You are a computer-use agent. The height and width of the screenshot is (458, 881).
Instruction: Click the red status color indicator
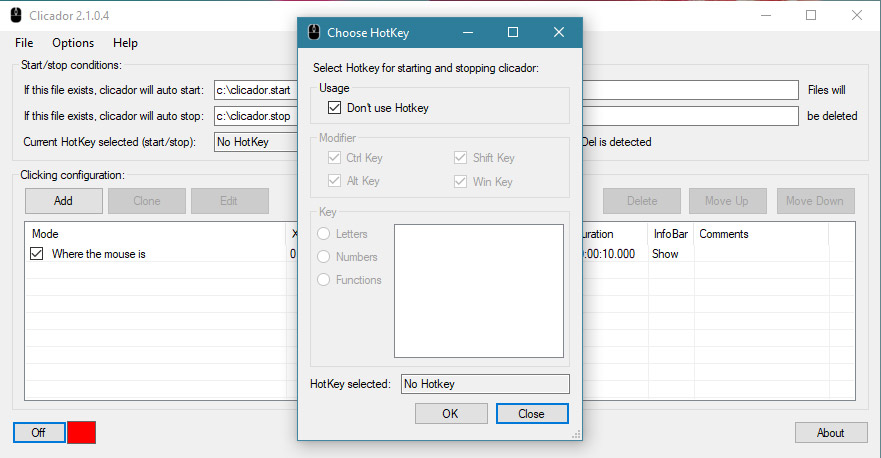pyautogui.click(x=82, y=432)
